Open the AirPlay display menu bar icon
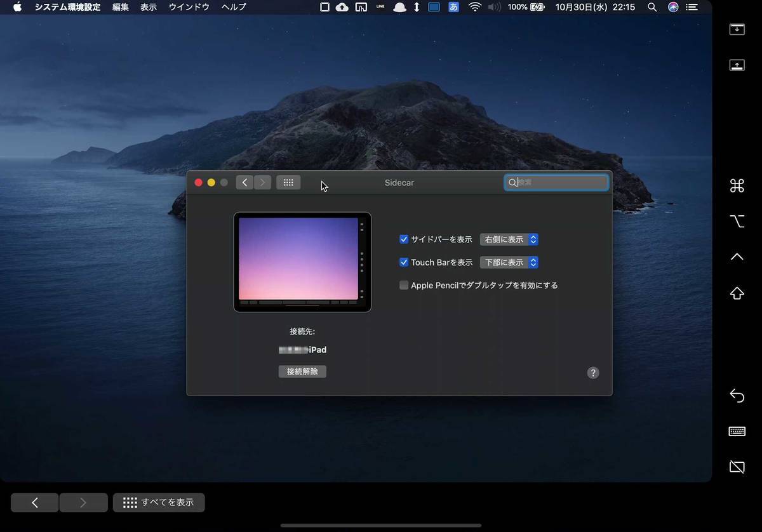This screenshot has width=762, height=532. 361,7
